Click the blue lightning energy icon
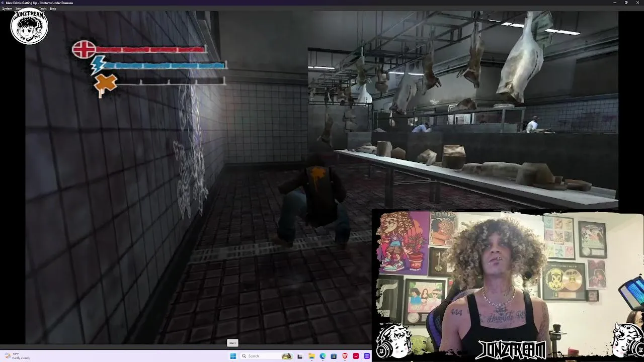The height and width of the screenshot is (362, 644). coord(98,65)
